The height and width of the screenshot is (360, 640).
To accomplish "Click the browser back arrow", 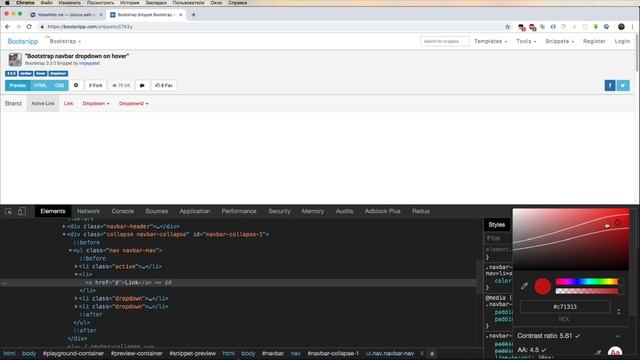I will (x=7, y=27).
